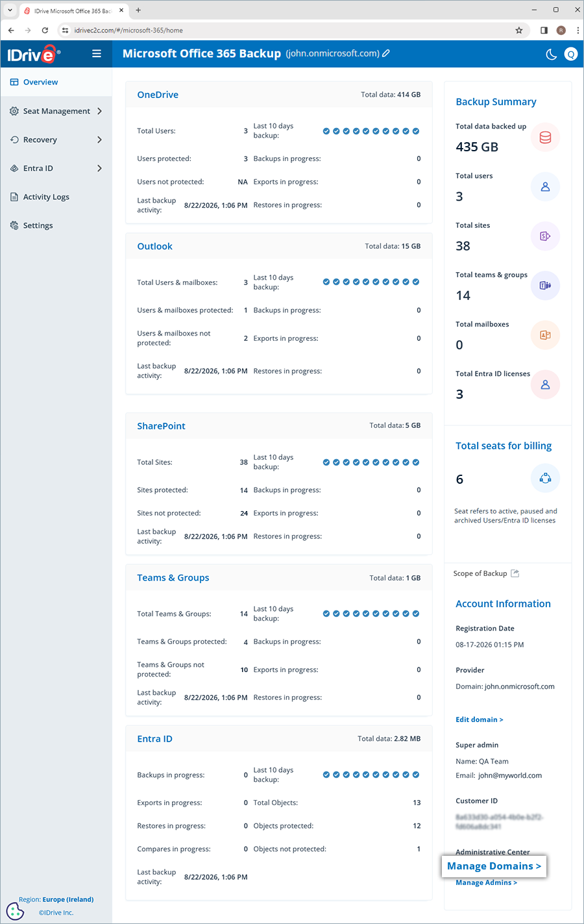Click the Total teams & groups icon
584x924 pixels.
click(545, 286)
